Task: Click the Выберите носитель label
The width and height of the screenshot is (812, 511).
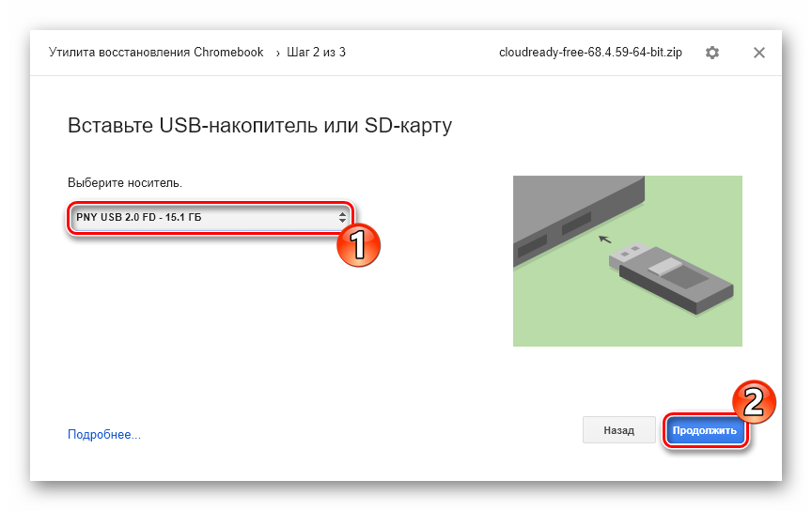Action: pos(125,183)
